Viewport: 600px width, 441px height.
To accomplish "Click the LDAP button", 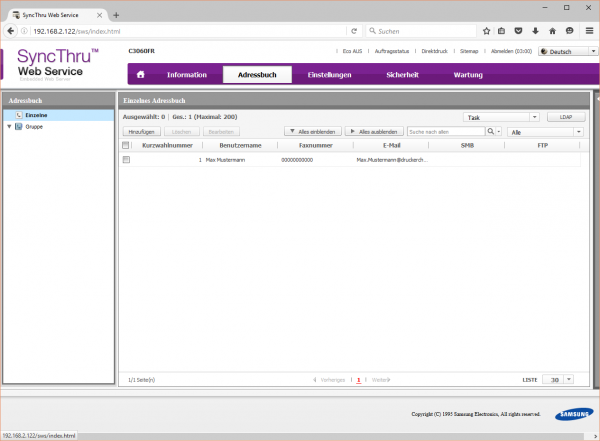I will pyautogui.click(x=565, y=117).
